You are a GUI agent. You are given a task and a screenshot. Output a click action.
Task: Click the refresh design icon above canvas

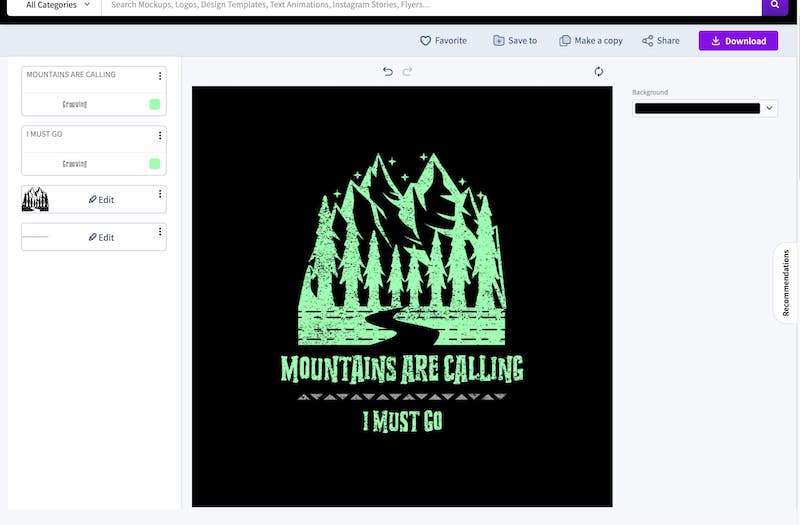coord(598,72)
